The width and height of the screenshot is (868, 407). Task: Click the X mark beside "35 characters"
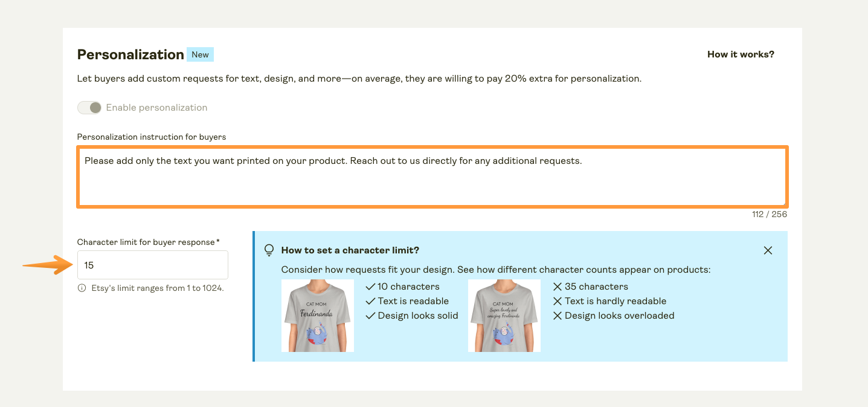[x=557, y=286]
